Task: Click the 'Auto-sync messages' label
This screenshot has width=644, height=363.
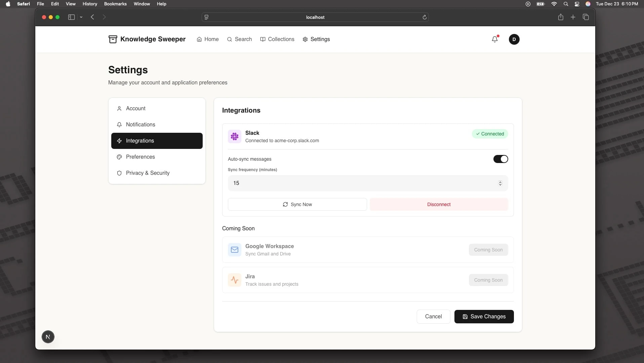Action: [x=250, y=159]
